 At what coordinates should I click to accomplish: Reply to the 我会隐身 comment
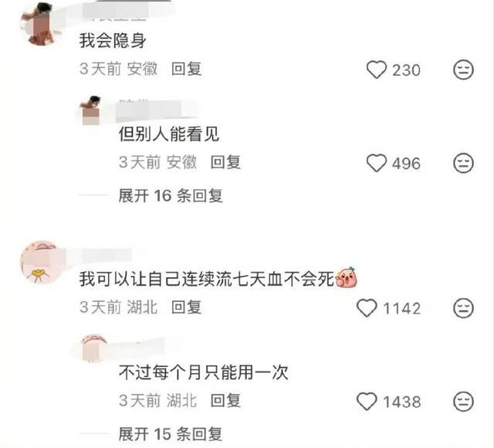[x=187, y=69]
